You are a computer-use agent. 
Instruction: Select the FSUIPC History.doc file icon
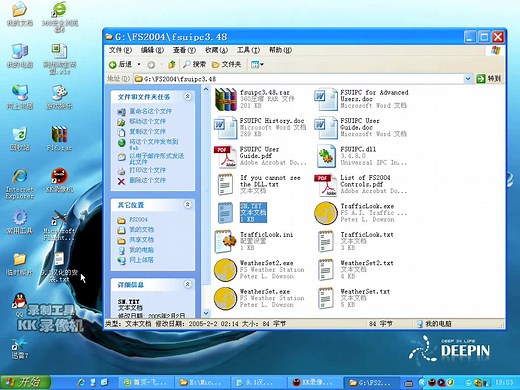226,128
